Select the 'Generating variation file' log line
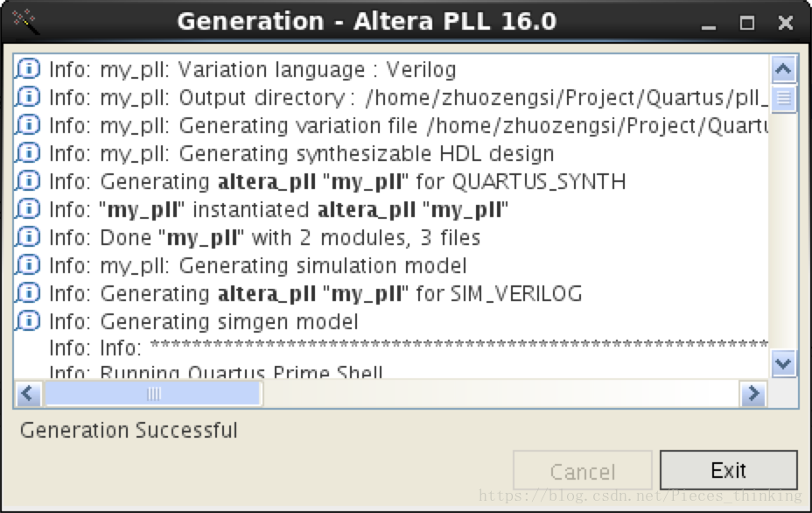The image size is (812, 513). [x=408, y=125]
